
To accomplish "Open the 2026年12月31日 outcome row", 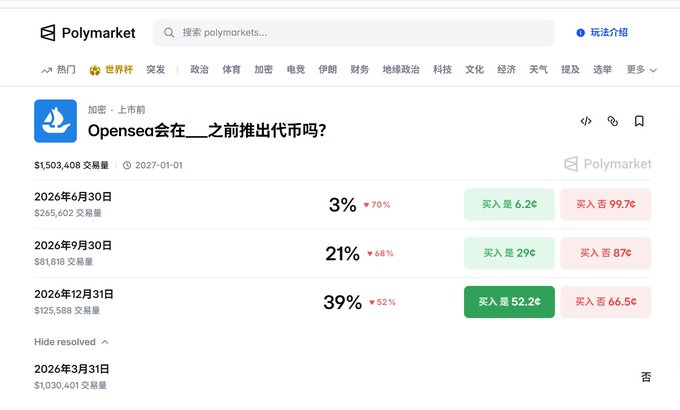I will (x=343, y=302).
